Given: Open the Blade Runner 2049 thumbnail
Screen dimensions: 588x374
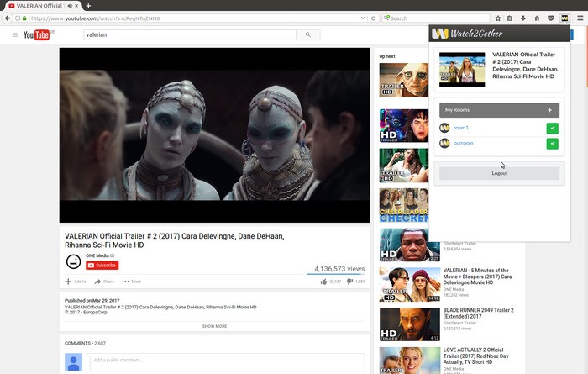Looking at the screenshot, I should (x=410, y=324).
